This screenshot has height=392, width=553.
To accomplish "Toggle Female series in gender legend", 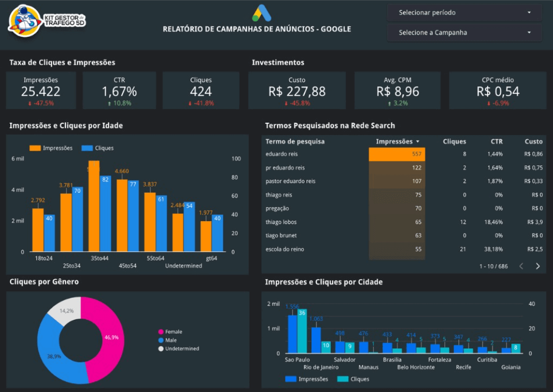I will point(161,332).
